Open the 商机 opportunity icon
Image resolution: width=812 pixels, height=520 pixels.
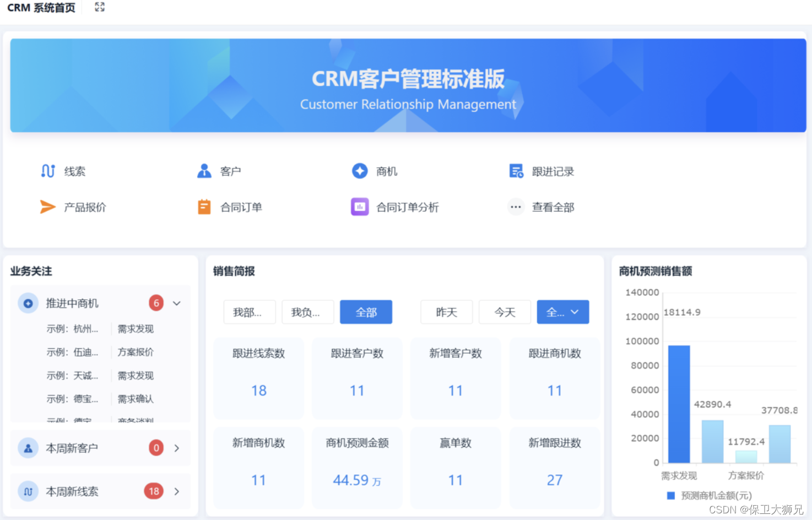(360, 171)
